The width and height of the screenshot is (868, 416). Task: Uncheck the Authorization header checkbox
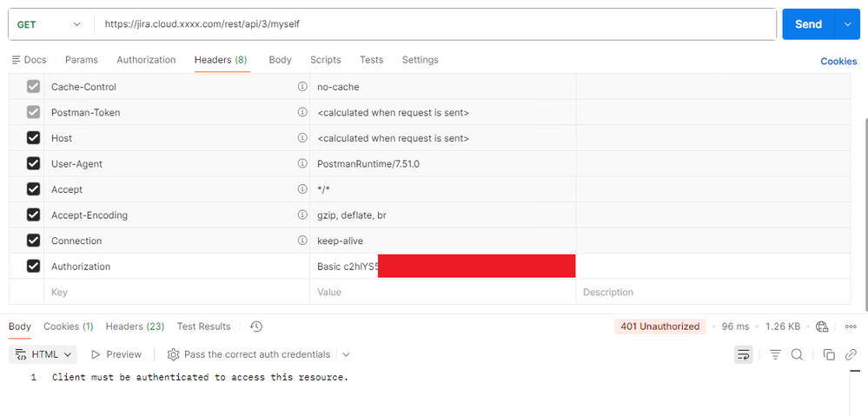33,266
